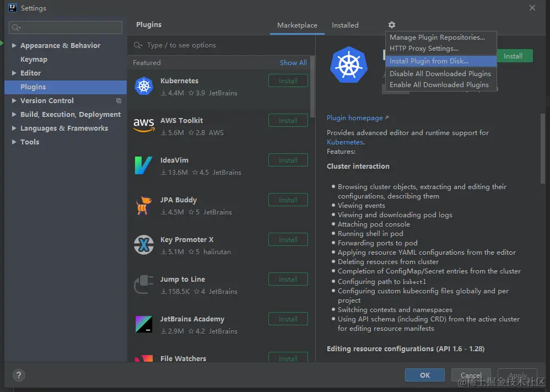Switch to the Installed tab
Image resolution: width=550 pixels, height=392 pixels.
coord(345,25)
